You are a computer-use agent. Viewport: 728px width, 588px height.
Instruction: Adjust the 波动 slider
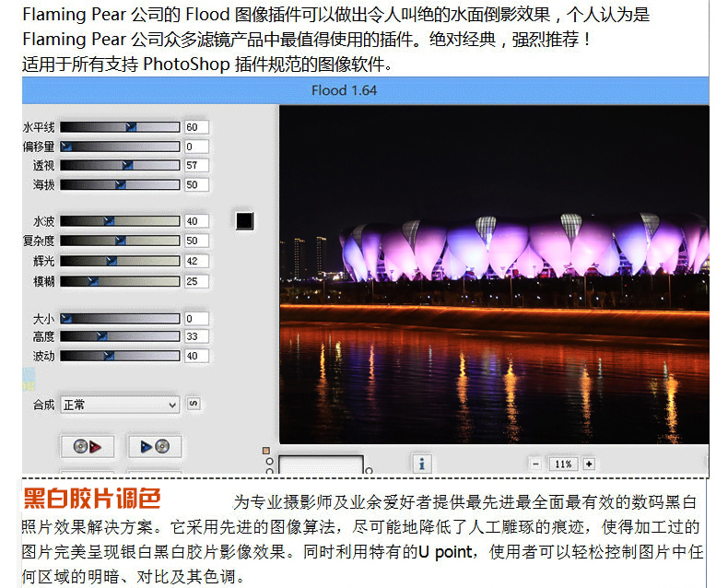coord(120,356)
